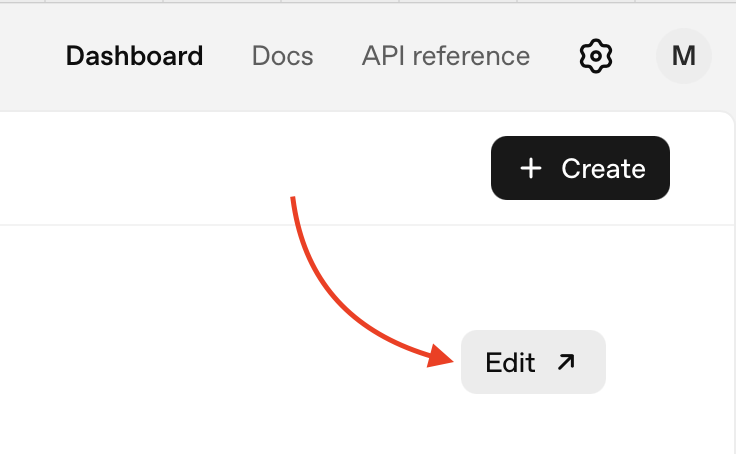Image resolution: width=736 pixels, height=454 pixels.
Task: Click the M user avatar
Action: (x=683, y=56)
